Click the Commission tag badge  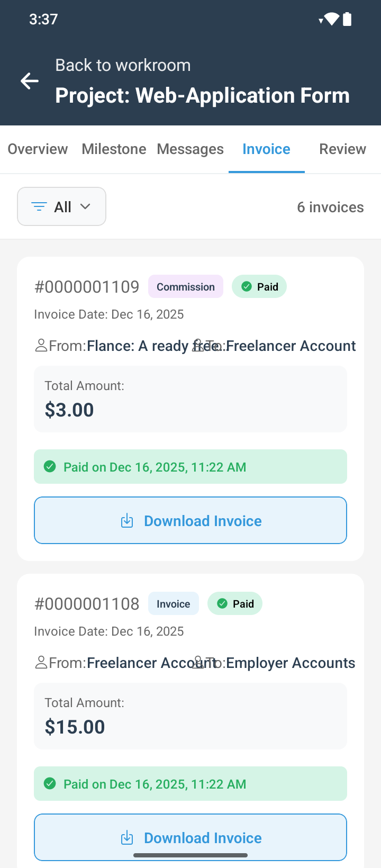186,287
